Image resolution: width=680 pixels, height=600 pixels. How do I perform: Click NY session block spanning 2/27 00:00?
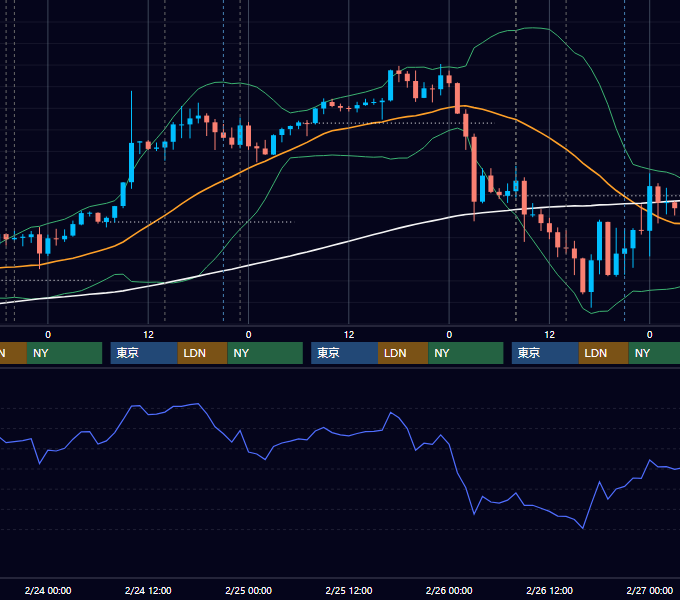(654, 353)
